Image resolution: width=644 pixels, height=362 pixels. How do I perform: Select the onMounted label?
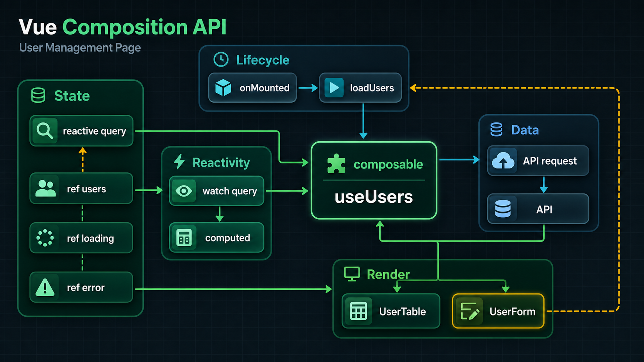click(265, 88)
